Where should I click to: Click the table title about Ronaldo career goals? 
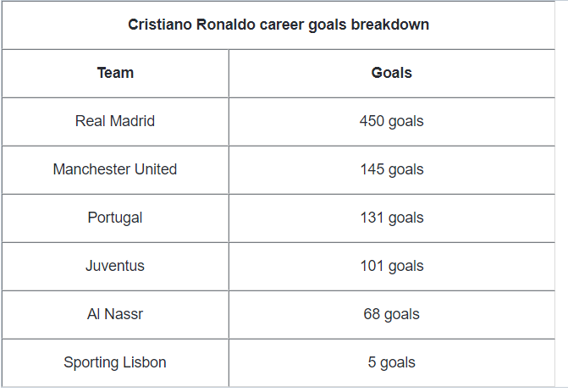(278, 25)
